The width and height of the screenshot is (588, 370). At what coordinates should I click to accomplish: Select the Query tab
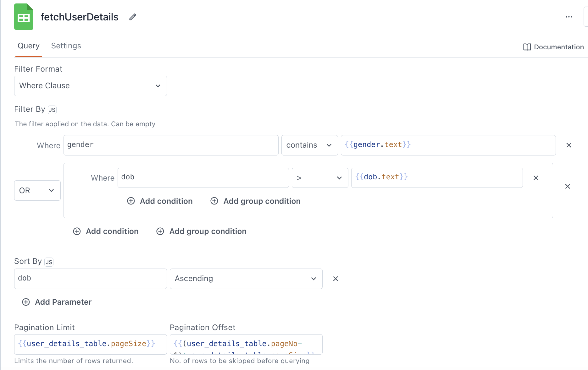click(x=28, y=46)
